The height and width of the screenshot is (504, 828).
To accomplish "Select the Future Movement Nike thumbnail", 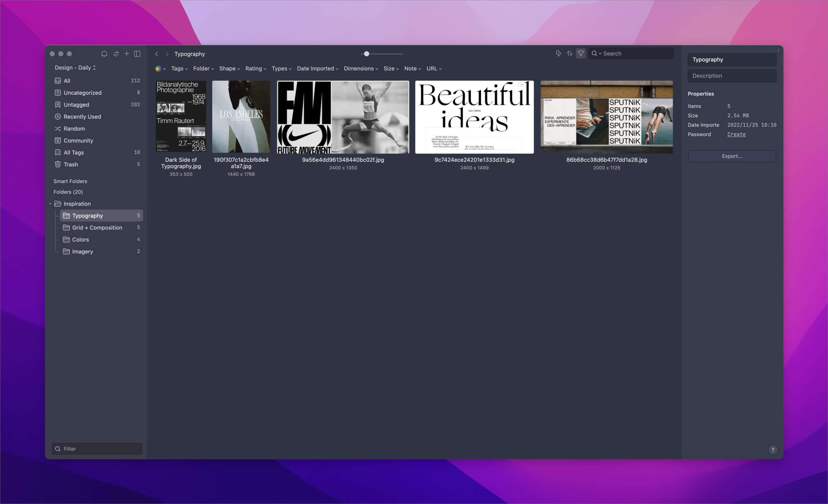I will coord(343,117).
